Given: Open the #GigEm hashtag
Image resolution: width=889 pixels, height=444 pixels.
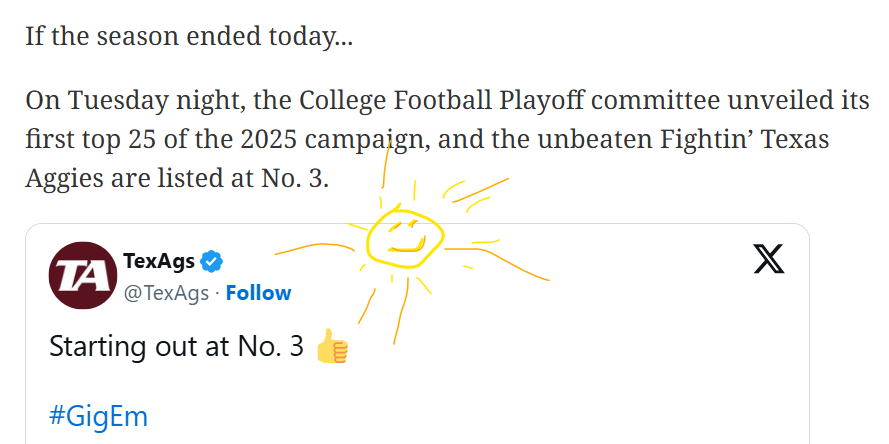Looking at the screenshot, I should click(98, 416).
